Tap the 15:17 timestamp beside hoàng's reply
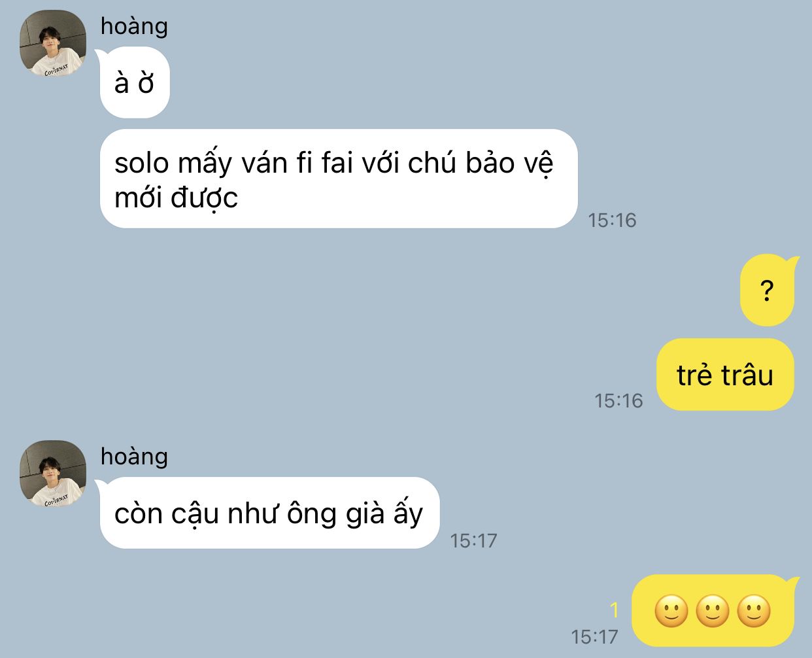Screen dimensions: 812x658 tap(473, 540)
